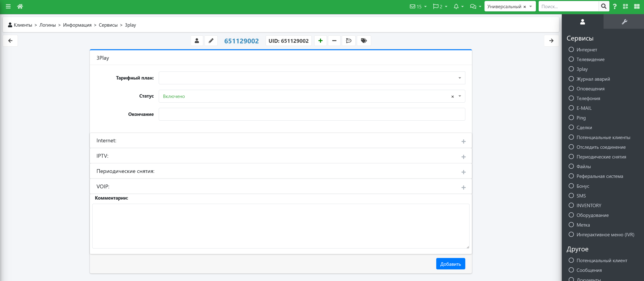Image resolution: width=644 pixels, height=281 pixels.
Task: Open the 651129002 login link
Action: [241, 41]
